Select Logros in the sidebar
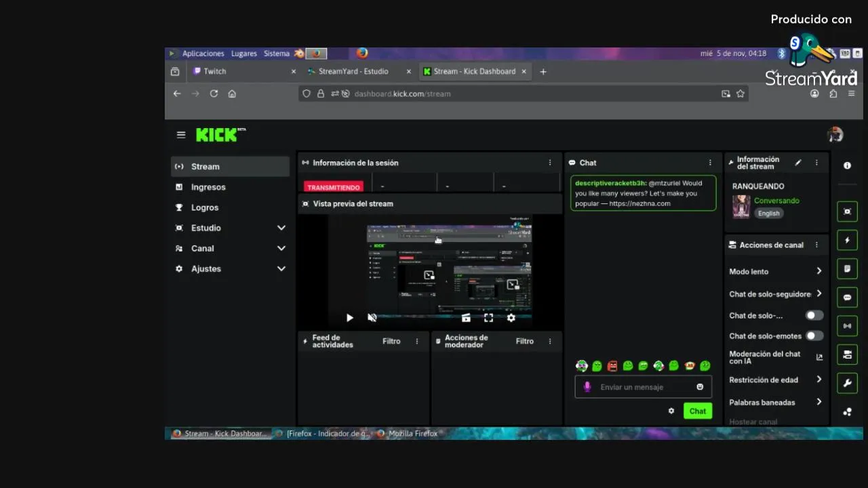 (x=231, y=207)
